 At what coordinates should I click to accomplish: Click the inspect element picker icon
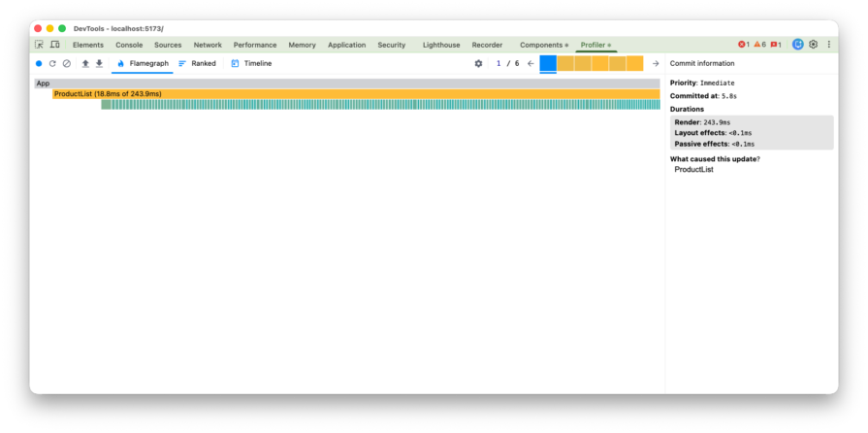click(40, 45)
